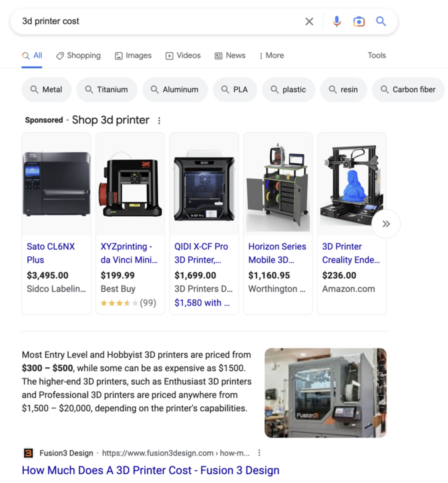Click the $236.00 price
The image size is (448, 483).
pos(339,275)
